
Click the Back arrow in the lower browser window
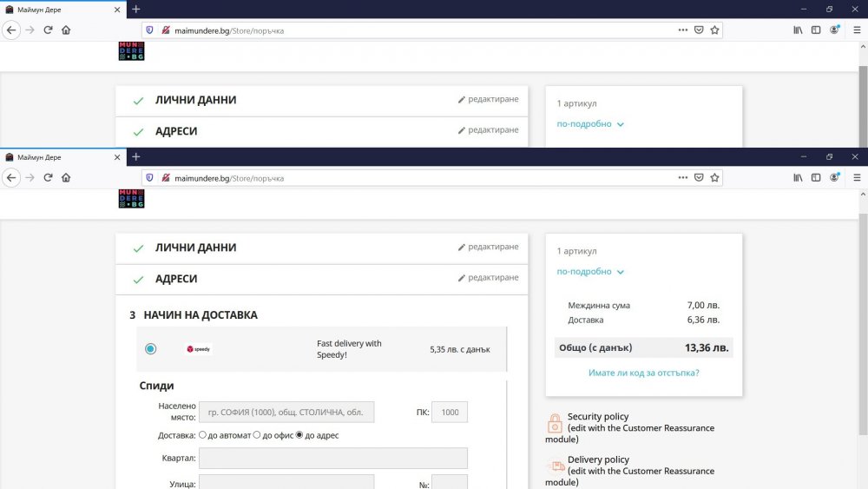(x=11, y=178)
